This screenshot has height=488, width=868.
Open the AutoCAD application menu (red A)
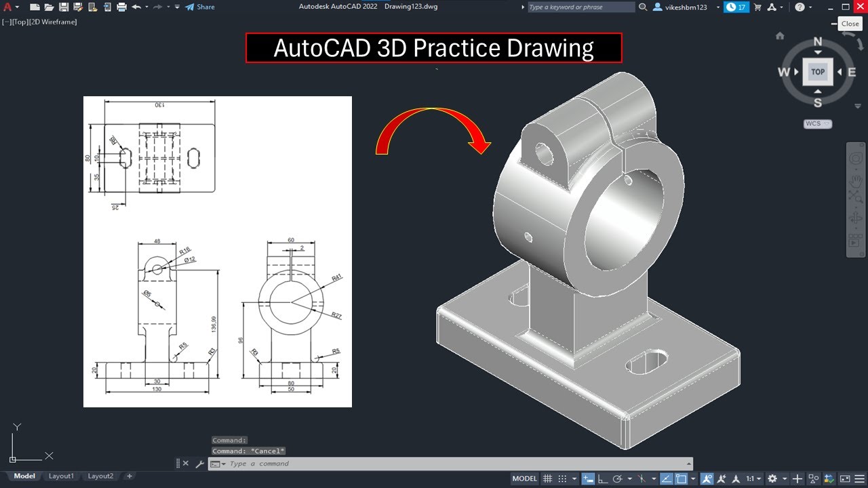7,7
